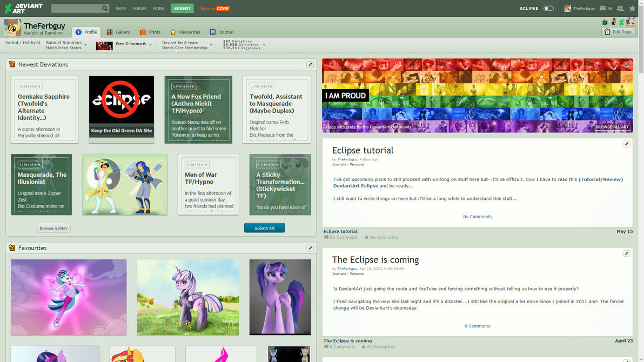Viewport: 644px width, 362px height.
Task: Click the No Comments link under Eclipse tutorial
Action: point(477,217)
